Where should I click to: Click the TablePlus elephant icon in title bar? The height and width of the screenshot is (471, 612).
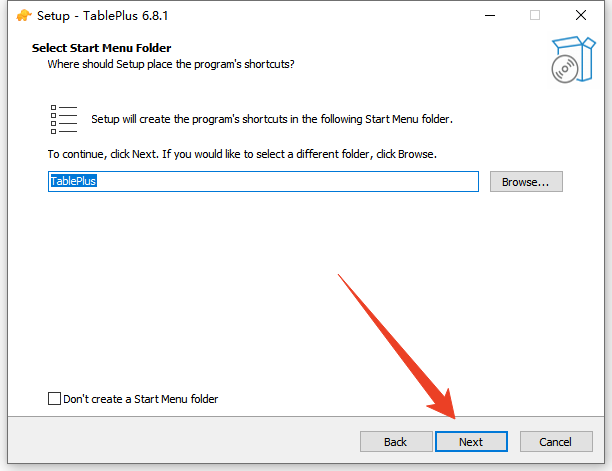24,16
